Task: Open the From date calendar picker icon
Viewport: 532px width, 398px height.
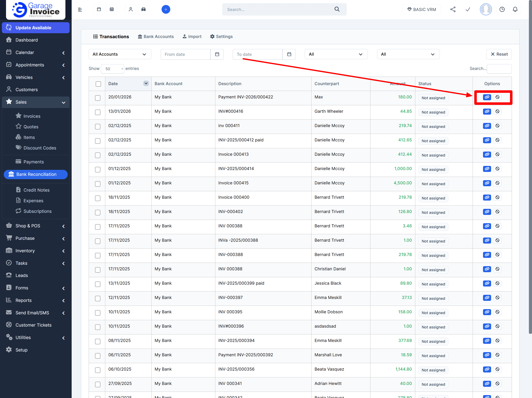Action: click(x=217, y=54)
